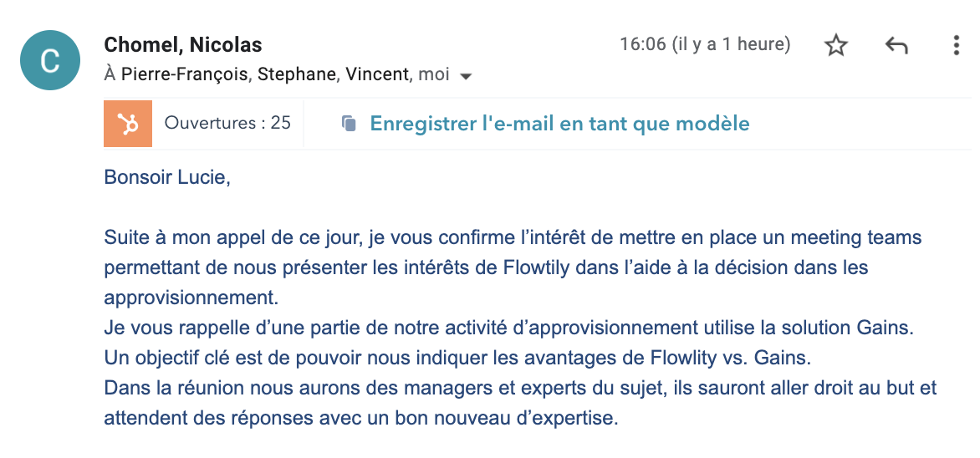Click the greeting "Bonsoir Lucie,"
Screen dimensions: 980x458
click(x=166, y=177)
